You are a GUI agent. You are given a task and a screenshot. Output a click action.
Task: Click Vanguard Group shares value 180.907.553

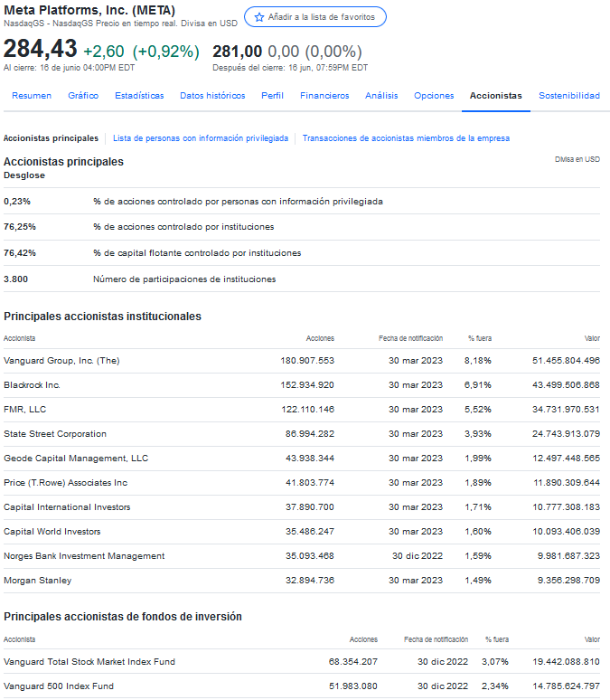(x=307, y=361)
